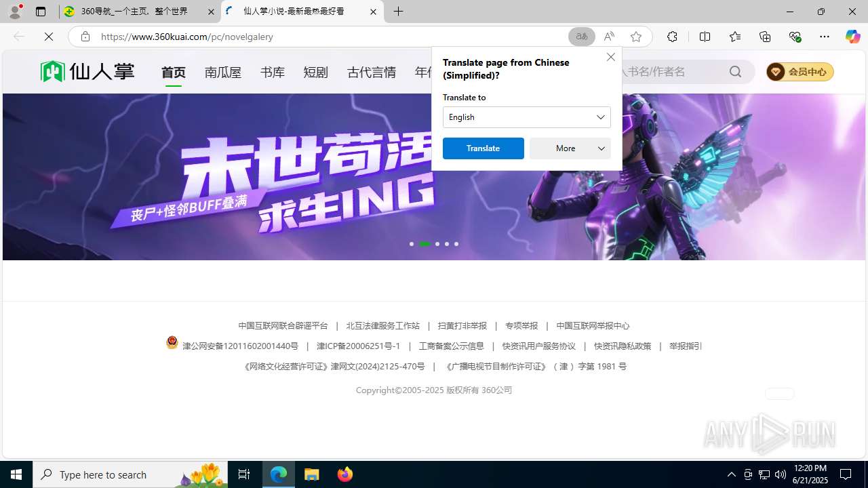Click the 仙人掌 site logo
The height and width of the screenshot is (488, 868).
click(x=87, y=71)
